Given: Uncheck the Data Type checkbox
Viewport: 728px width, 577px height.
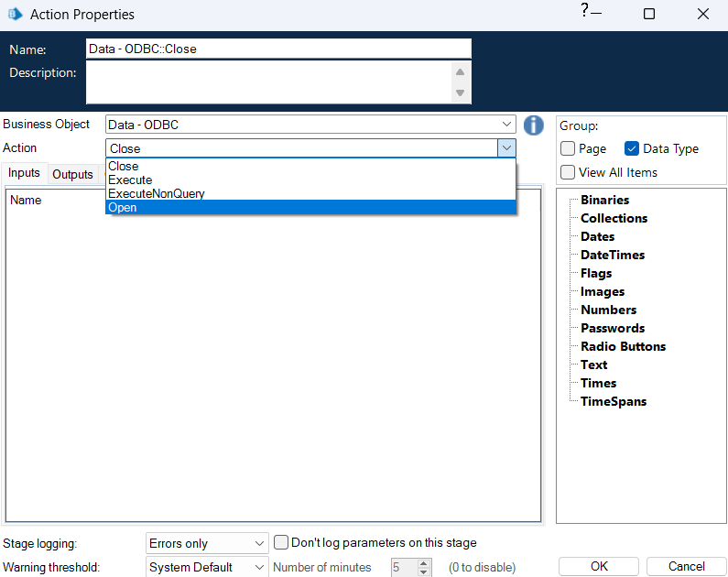Looking at the screenshot, I should tap(632, 148).
